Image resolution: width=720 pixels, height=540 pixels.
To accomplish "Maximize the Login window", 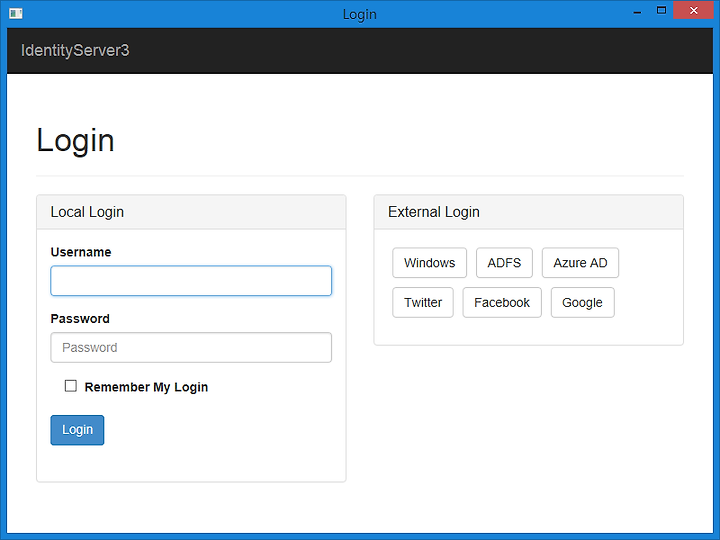I will point(661,11).
